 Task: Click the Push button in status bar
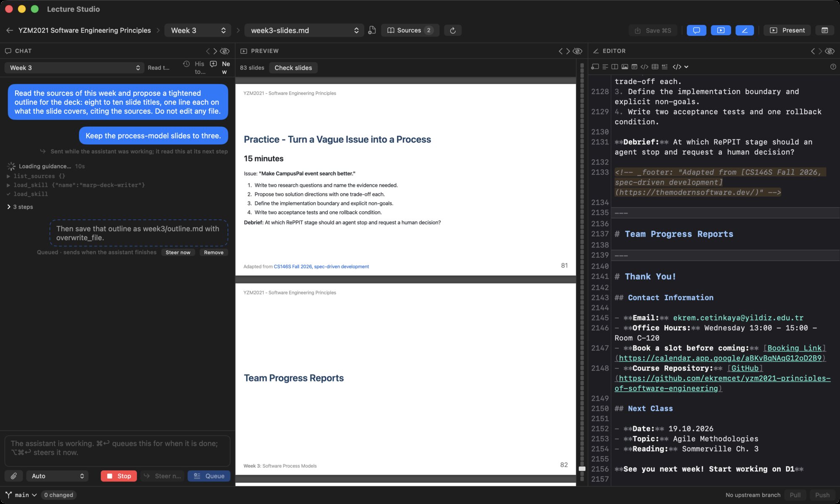coord(822,495)
